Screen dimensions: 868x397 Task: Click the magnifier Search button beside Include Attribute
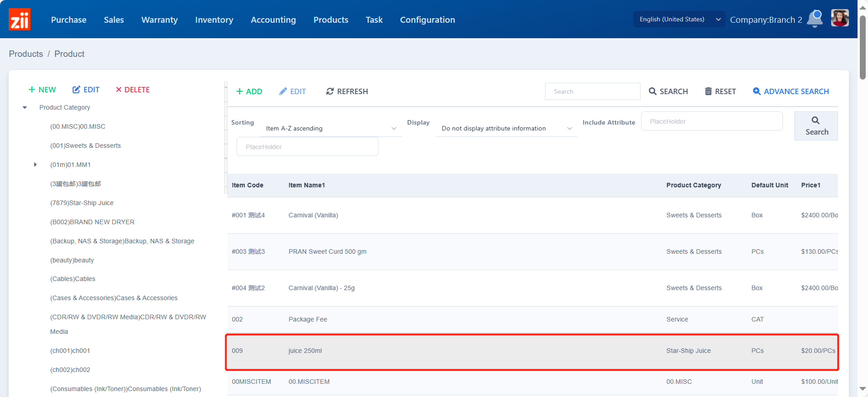coord(816,126)
